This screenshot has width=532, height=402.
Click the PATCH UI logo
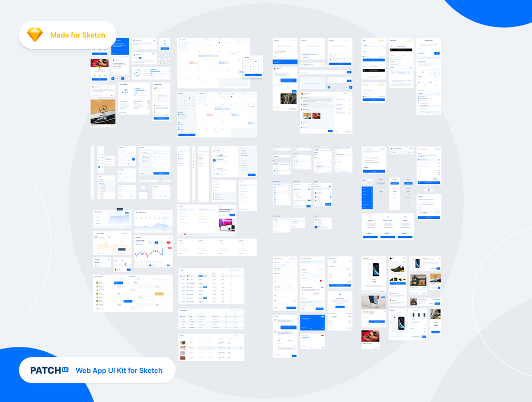[50, 370]
